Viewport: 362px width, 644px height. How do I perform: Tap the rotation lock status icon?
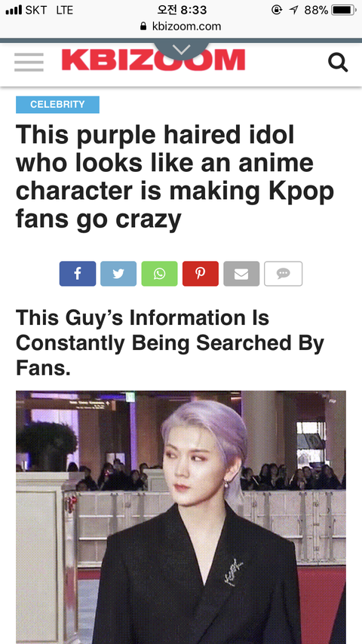pyautogui.click(x=277, y=10)
